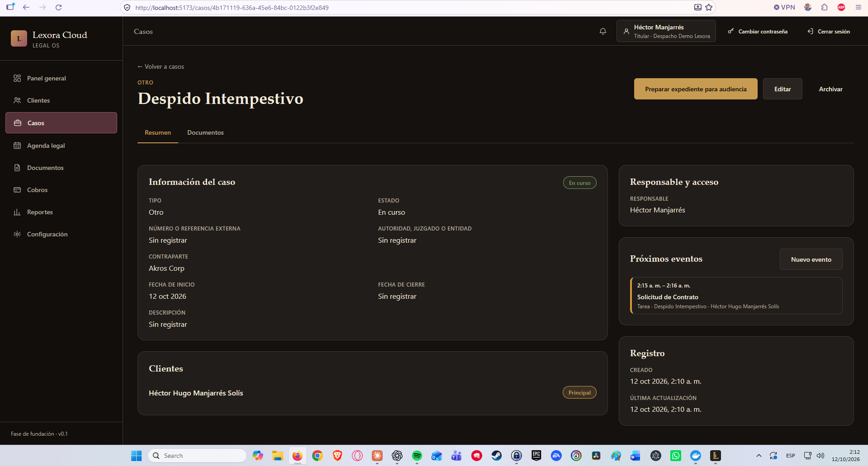The image size is (868, 466).
Task: Open the Documentos sidebar entry
Action: (61, 168)
